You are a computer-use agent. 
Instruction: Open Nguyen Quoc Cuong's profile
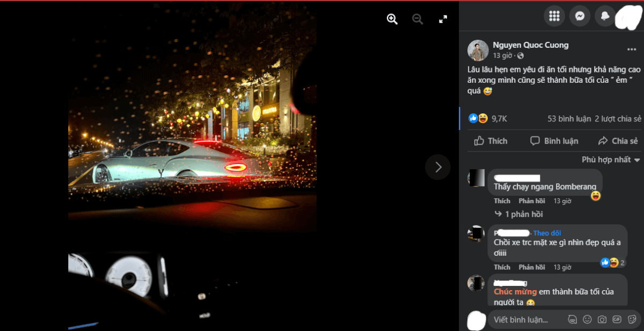[x=530, y=45]
